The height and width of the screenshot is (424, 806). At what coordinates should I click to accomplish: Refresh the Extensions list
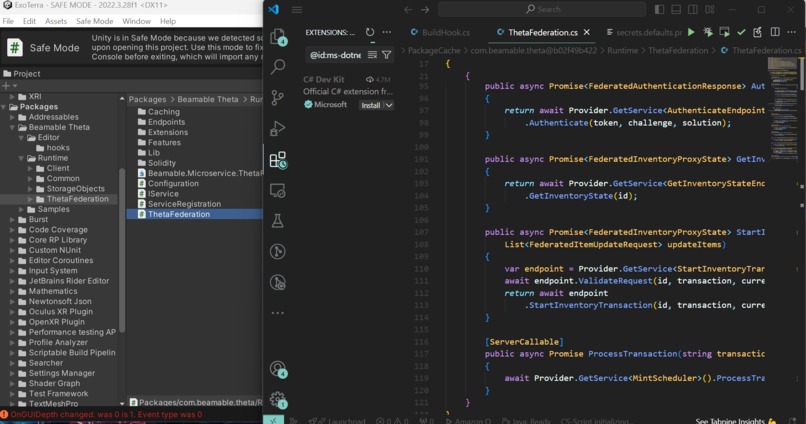pos(370,32)
